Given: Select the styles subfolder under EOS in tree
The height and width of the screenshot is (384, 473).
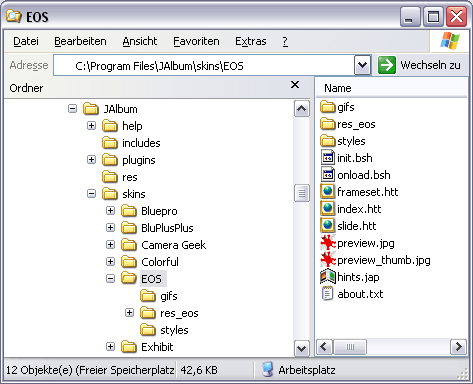Looking at the screenshot, I should point(174,330).
